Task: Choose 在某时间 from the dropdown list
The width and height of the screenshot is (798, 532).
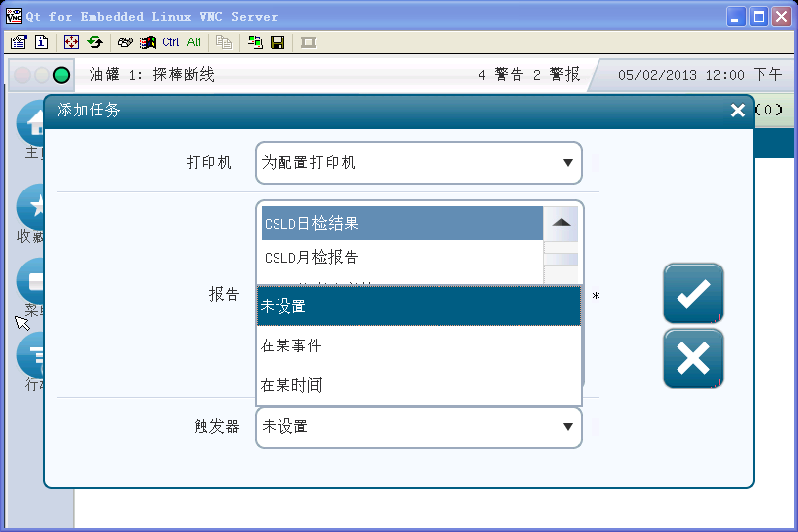Action: (x=418, y=385)
